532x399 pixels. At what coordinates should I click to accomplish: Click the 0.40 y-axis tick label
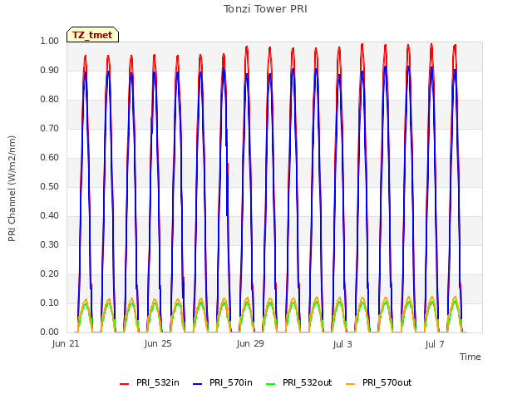50,216
